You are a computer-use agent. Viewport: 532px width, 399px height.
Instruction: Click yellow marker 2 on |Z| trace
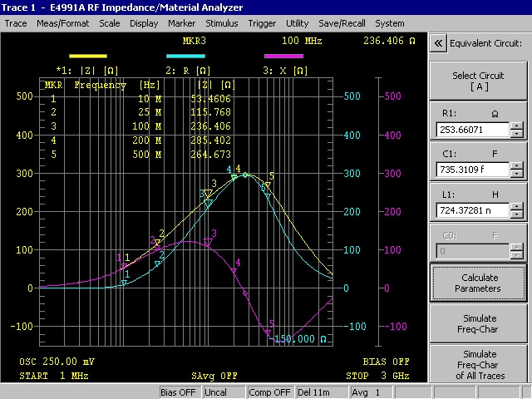pos(157,242)
